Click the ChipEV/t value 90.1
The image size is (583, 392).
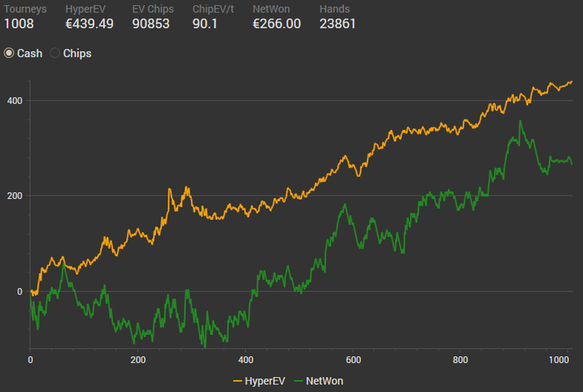pos(205,24)
